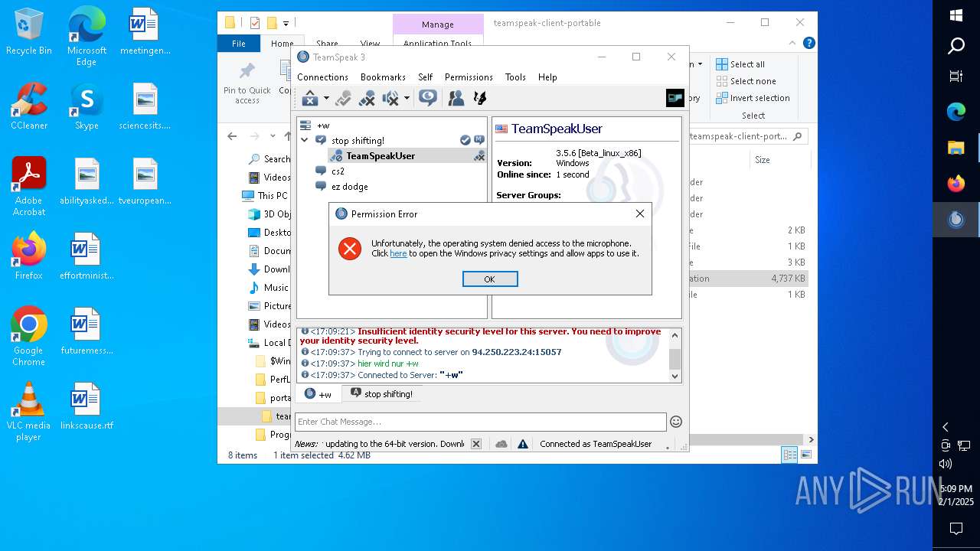Open the Tools menu in TeamSpeak

tap(515, 77)
